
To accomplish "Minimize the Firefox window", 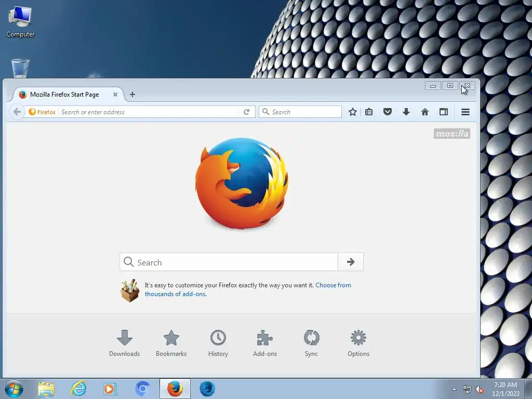I will [433, 86].
